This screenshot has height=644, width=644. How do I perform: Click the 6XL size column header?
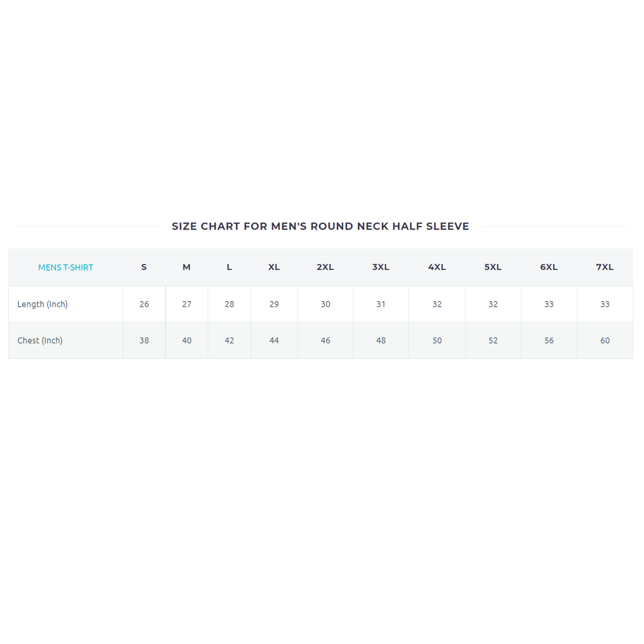tap(549, 267)
